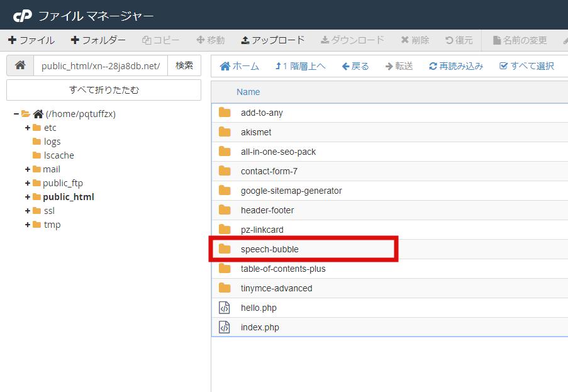This screenshot has width=568, height=392.
Task: Click the Search button next to path
Action: 184,65
